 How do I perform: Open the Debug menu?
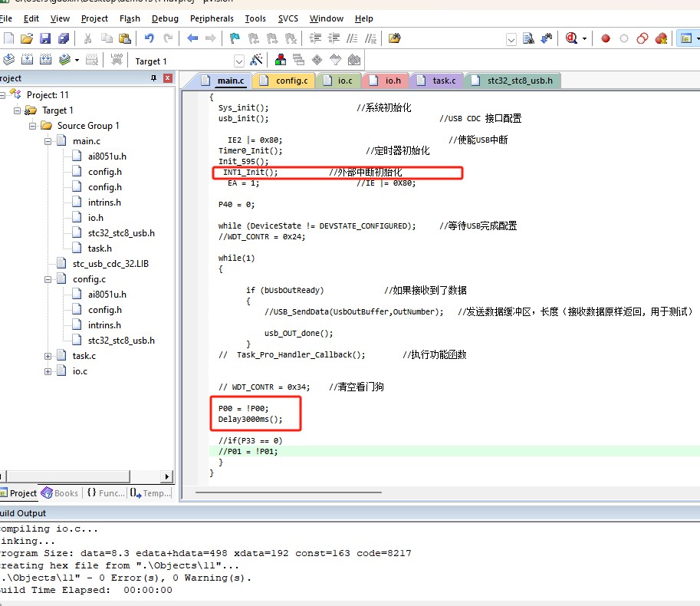pyautogui.click(x=165, y=18)
